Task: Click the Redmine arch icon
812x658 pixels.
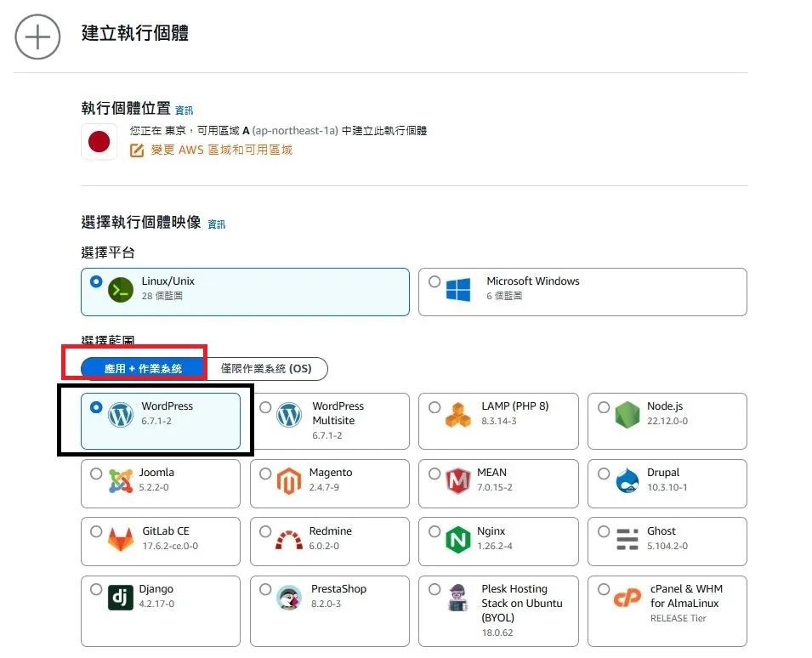Action: 289,540
